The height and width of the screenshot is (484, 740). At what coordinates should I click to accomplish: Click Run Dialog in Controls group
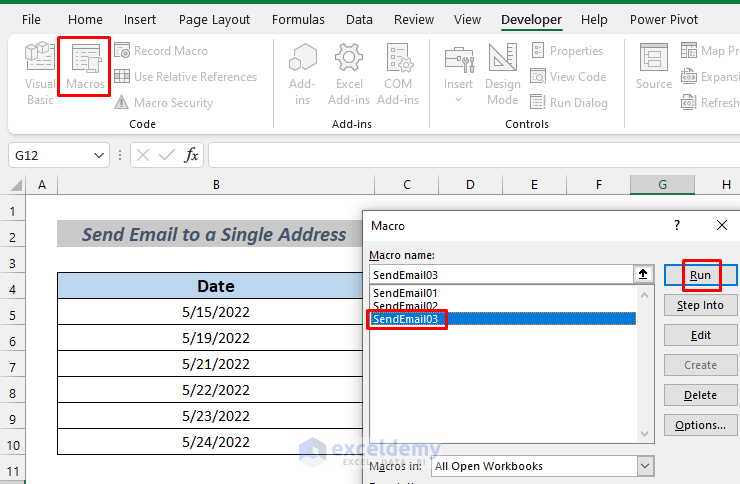tap(569, 102)
